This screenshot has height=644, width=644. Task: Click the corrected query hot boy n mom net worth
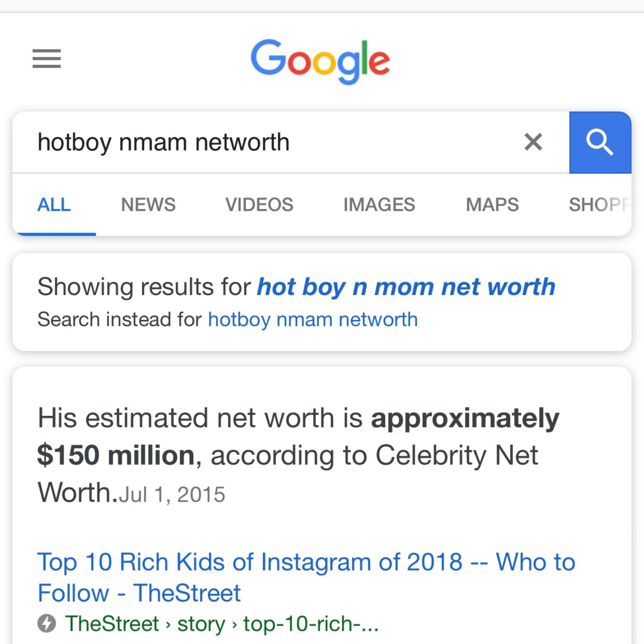pos(406,287)
